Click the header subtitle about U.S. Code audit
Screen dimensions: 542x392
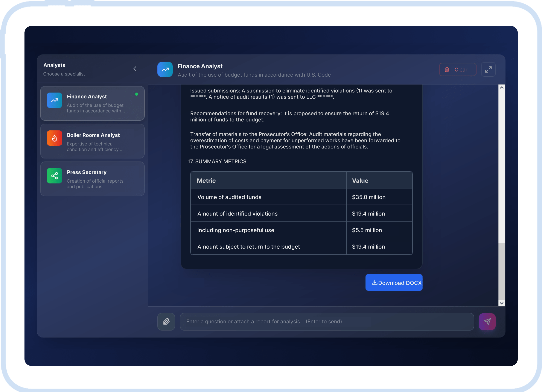click(254, 75)
